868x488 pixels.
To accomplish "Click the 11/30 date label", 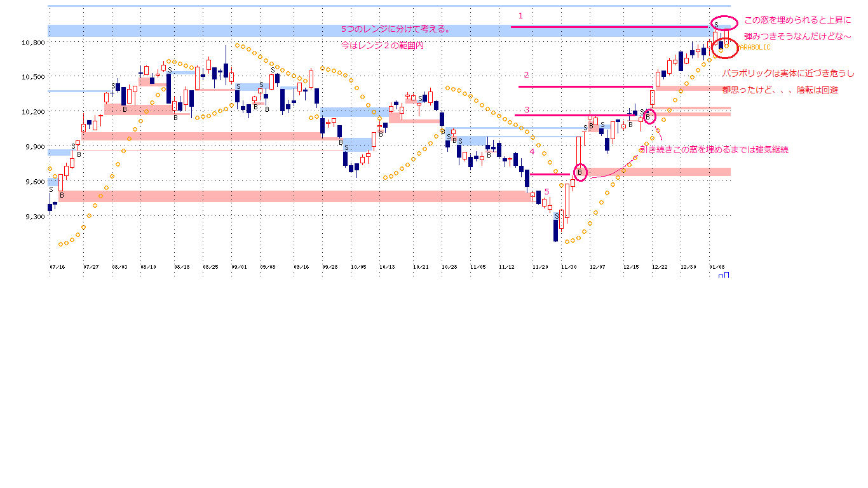I will (x=568, y=268).
